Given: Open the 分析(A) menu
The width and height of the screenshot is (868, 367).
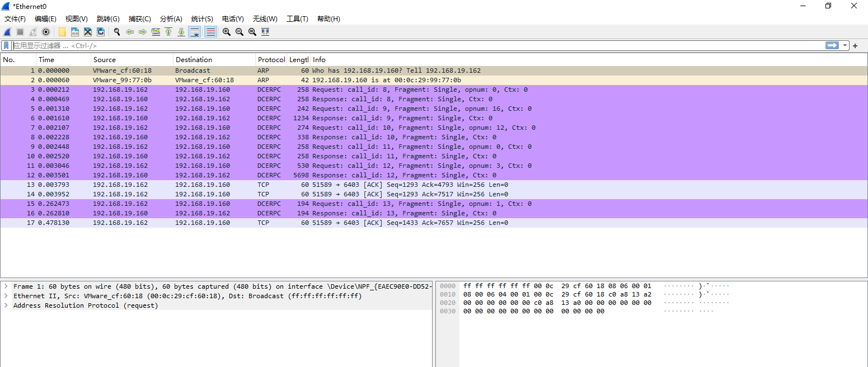Looking at the screenshot, I should pyautogui.click(x=171, y=19).
